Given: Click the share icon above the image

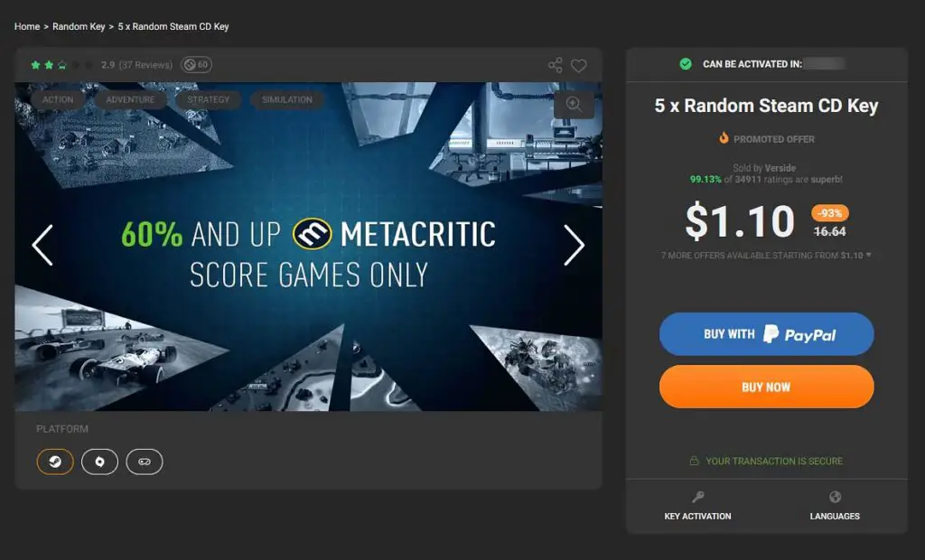Looking at the screenshot, I should tap(556, 65).
